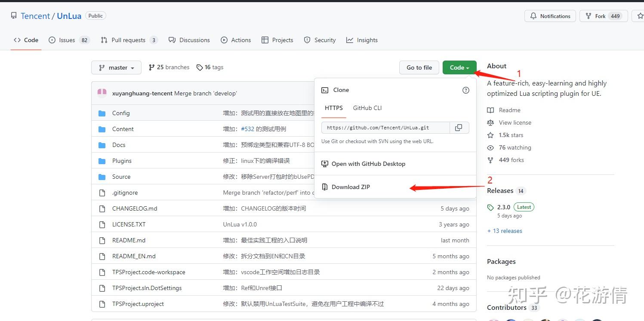
Task: Open the Security tab
Action: click(x=320, y=40)
